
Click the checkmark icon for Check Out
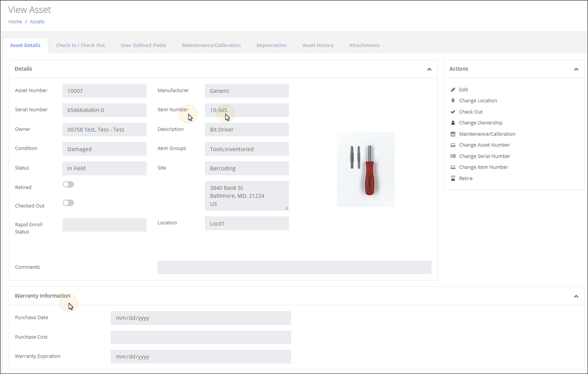click(x=453, y=112)
